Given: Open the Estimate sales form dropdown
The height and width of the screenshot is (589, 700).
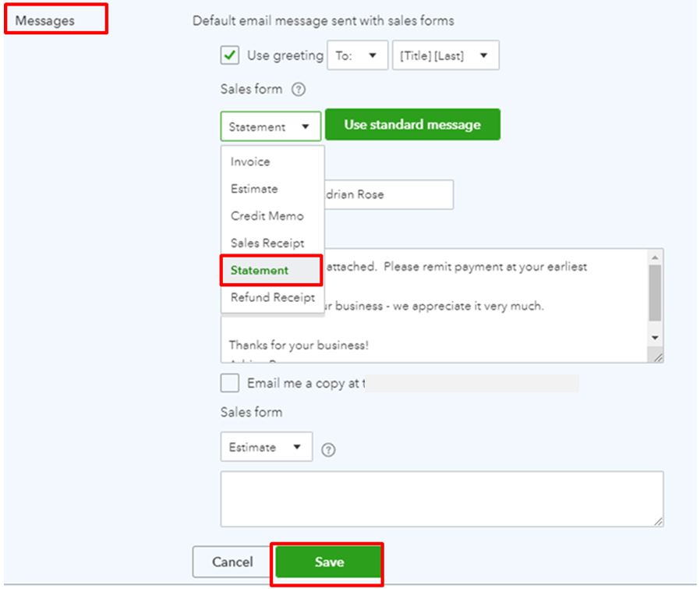Looking at the screenshot, I should [267, 446].
